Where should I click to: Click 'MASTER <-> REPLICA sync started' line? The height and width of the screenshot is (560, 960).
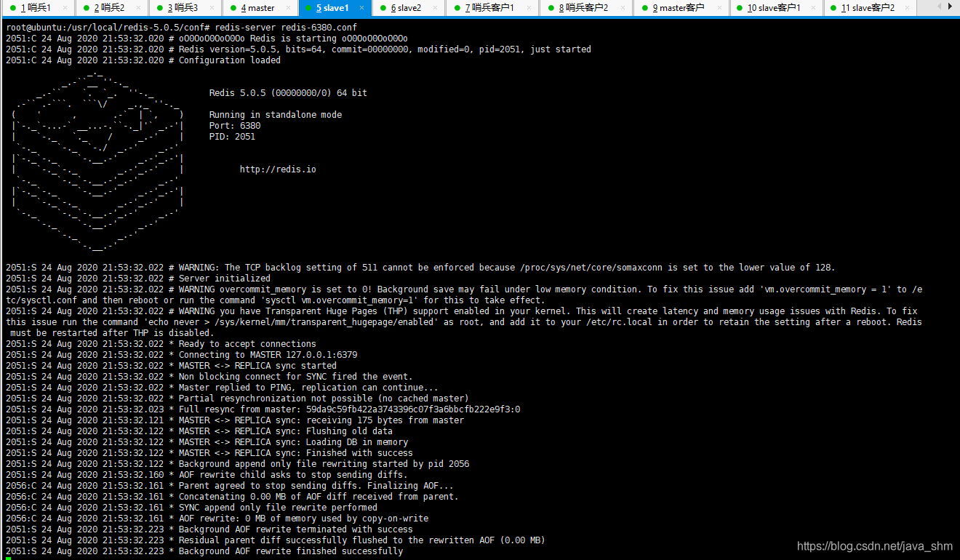click(x=171, y=366)
